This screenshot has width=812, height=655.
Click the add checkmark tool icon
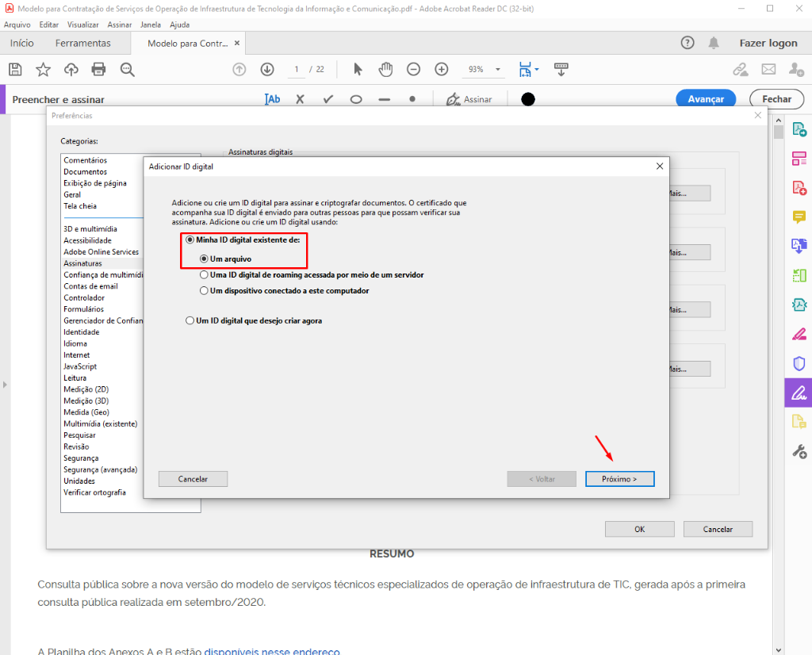coord(327,100)
